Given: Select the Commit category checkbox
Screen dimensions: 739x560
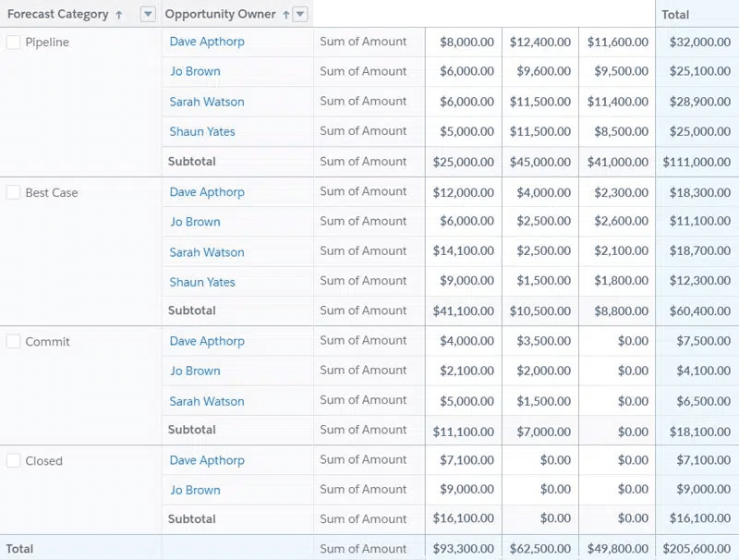Looking at the screenshot, I should [13, 342].
